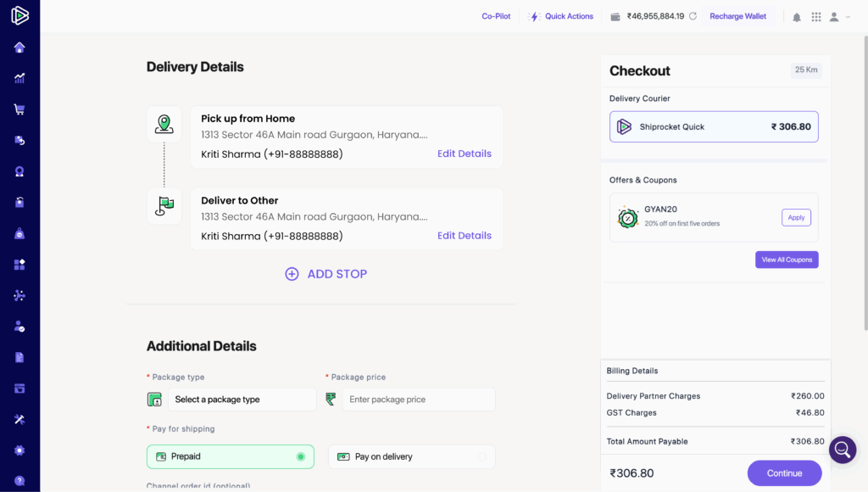The height and width of the screenshot is (492, 868).
Task: Click Recharge Wallet in top bar
Action: (x=737, y=16)
